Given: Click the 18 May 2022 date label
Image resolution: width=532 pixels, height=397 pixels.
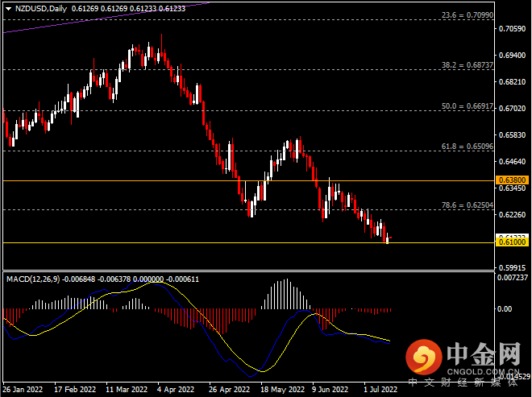Looking at the screenshot, I should (x=283, y=390).
